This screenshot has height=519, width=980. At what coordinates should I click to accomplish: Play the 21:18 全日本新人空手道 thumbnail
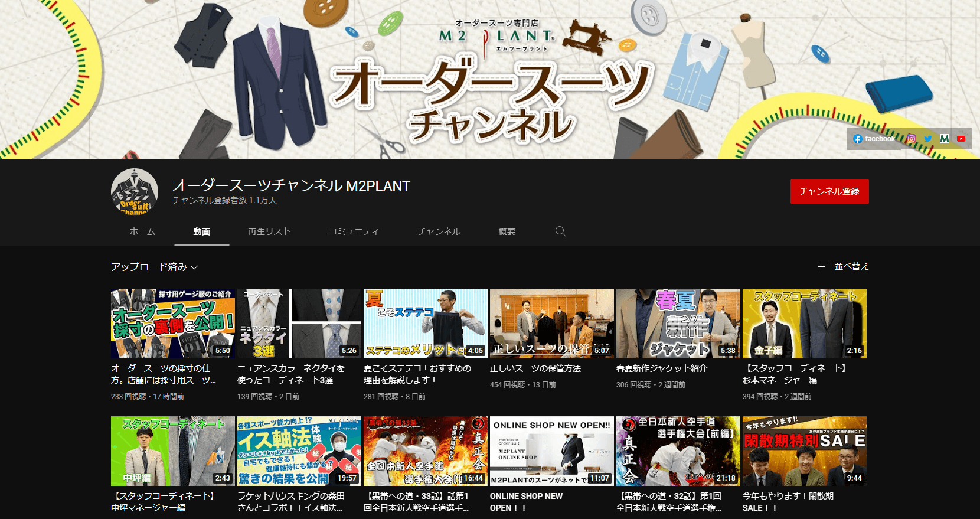click(x=678, y=451)
